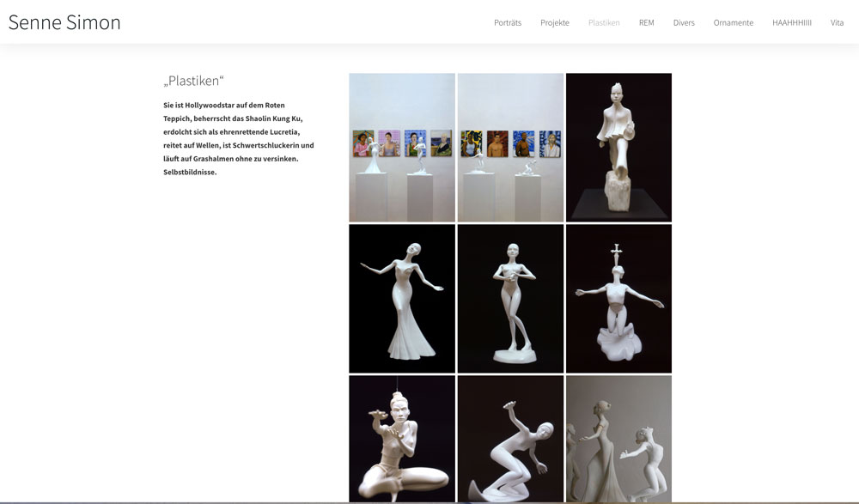Click the HAAHHHIIII navigation link
The height and width of the screenshot is (504, 859).
pos(791,22)
